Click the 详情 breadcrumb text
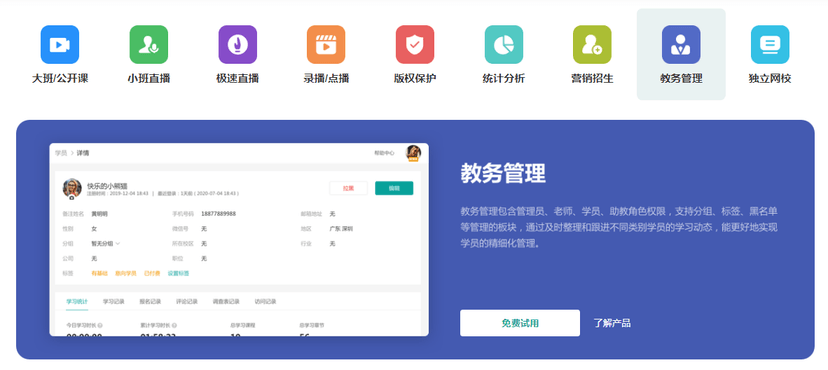The height and width of the screenshot is (370, 828). coord(83,153)
